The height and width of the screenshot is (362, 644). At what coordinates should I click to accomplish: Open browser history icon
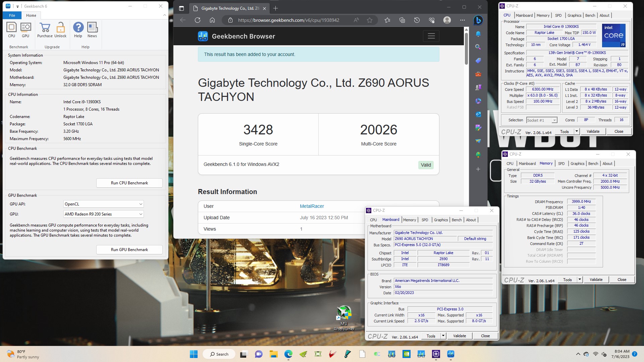pos(417,20)
